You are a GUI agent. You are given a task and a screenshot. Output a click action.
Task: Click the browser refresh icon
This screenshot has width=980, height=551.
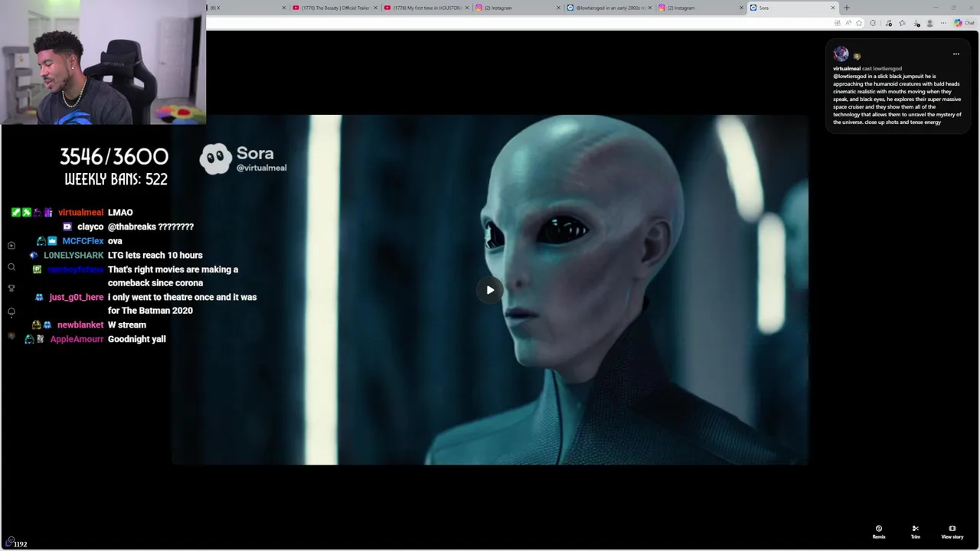pos(873,23)
